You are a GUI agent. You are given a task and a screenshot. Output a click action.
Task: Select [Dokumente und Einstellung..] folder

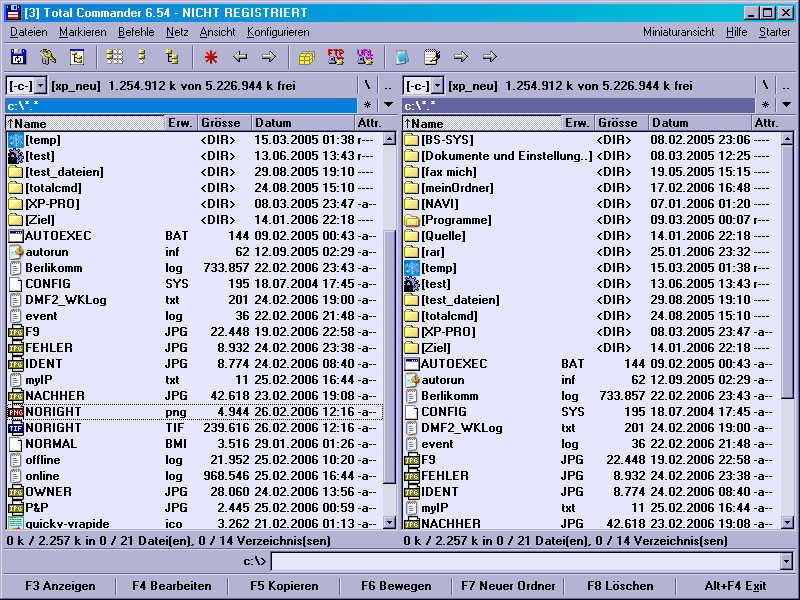pos(592,156)
